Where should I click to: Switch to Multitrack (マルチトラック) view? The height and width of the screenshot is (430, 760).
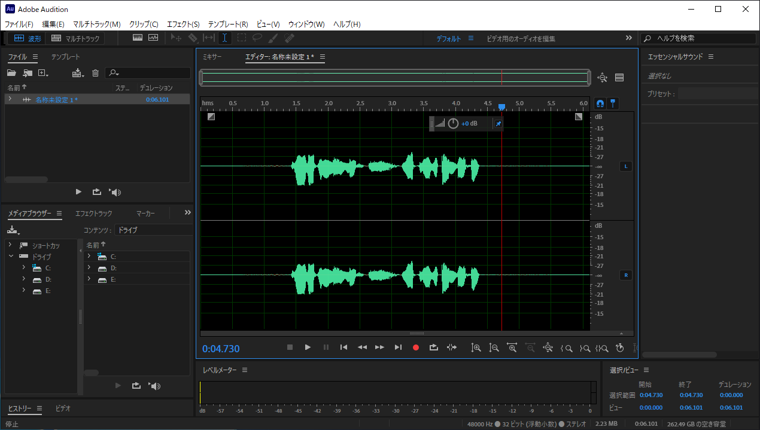tap(75, 38)
